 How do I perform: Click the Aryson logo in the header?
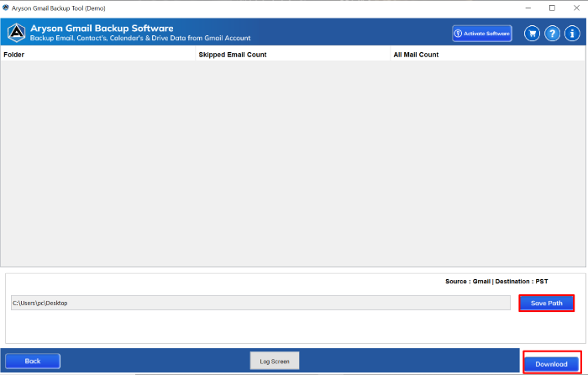(16, 33)
